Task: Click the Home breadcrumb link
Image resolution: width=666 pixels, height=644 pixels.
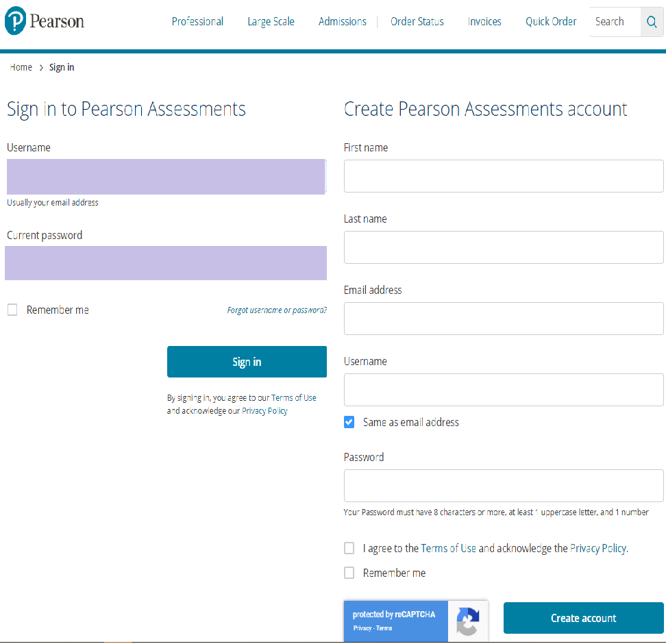Action: [21, 67]
